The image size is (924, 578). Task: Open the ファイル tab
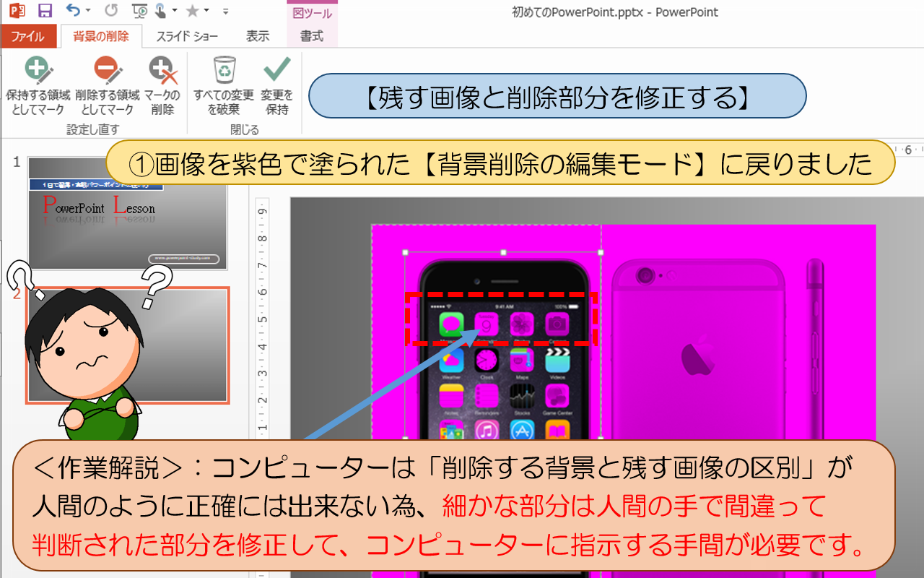click(27, 36)
